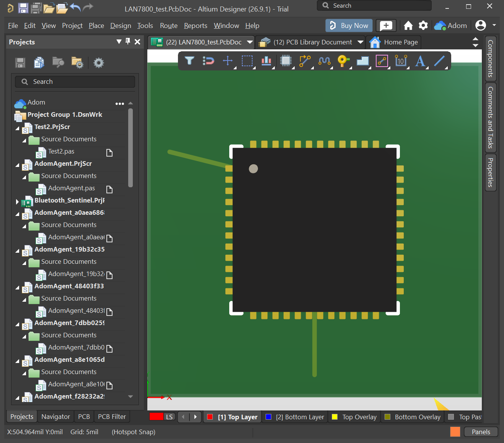This screenshot has width=504, height=443.
Task: Click the red current layer color swatch
Action: coord(157,417)
